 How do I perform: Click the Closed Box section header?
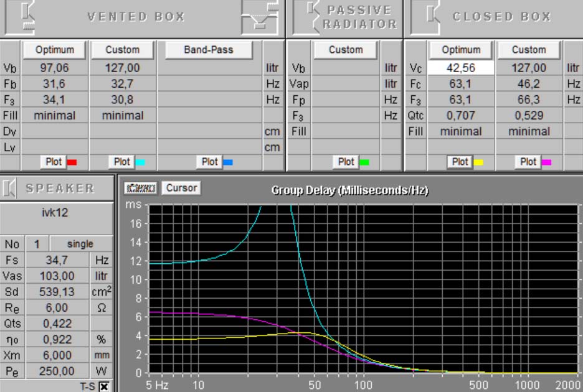pyautogui.click(x=501, y=17)
